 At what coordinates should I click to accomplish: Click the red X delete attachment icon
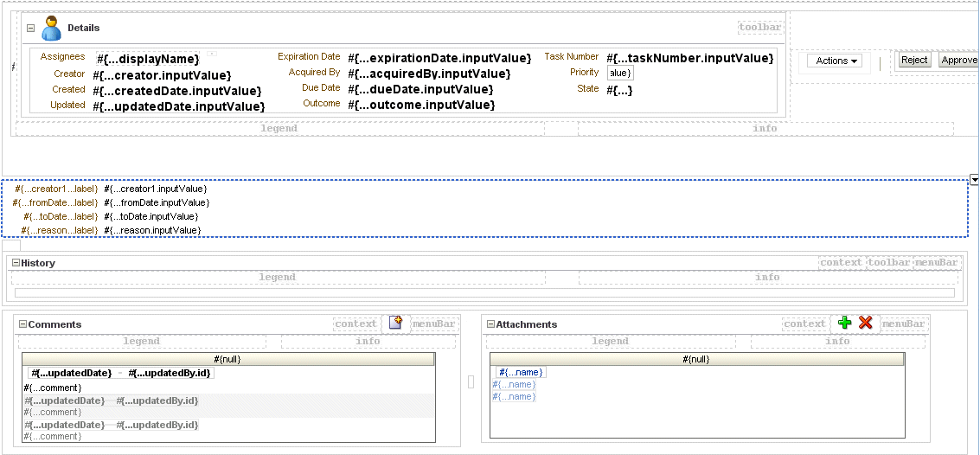point(866,323)
